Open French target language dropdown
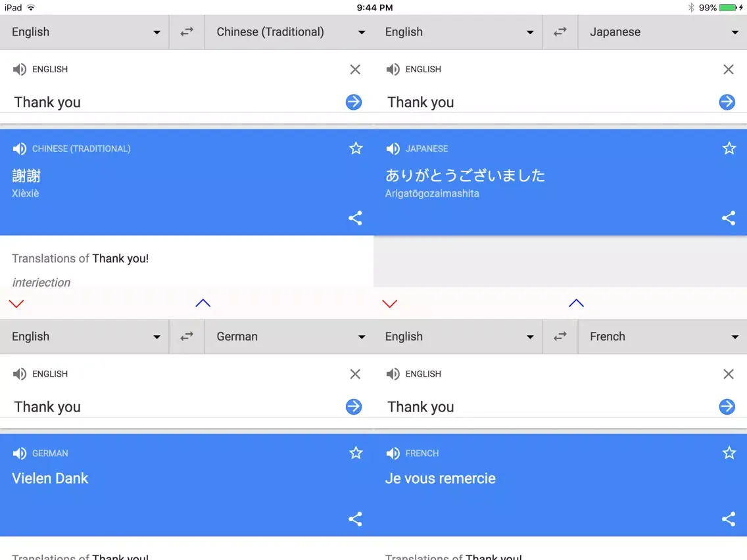This screenshot has height=560, width=747. [663, 337]
